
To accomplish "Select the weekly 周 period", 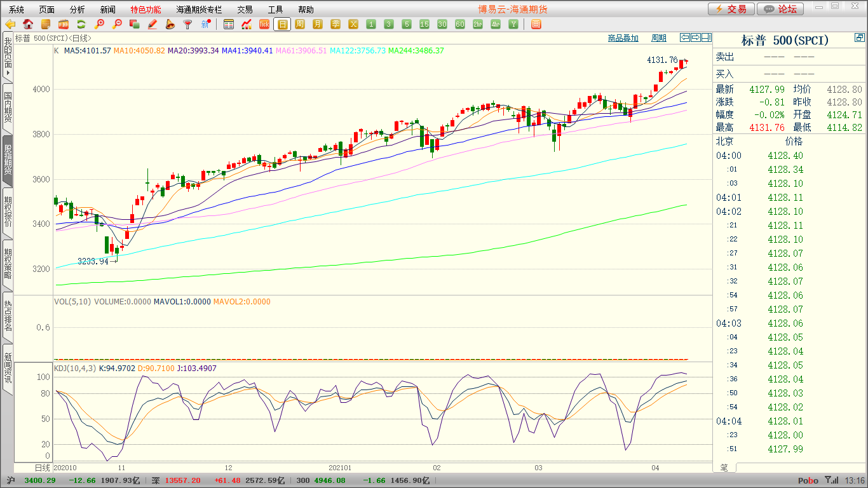I will pos(300,24).
